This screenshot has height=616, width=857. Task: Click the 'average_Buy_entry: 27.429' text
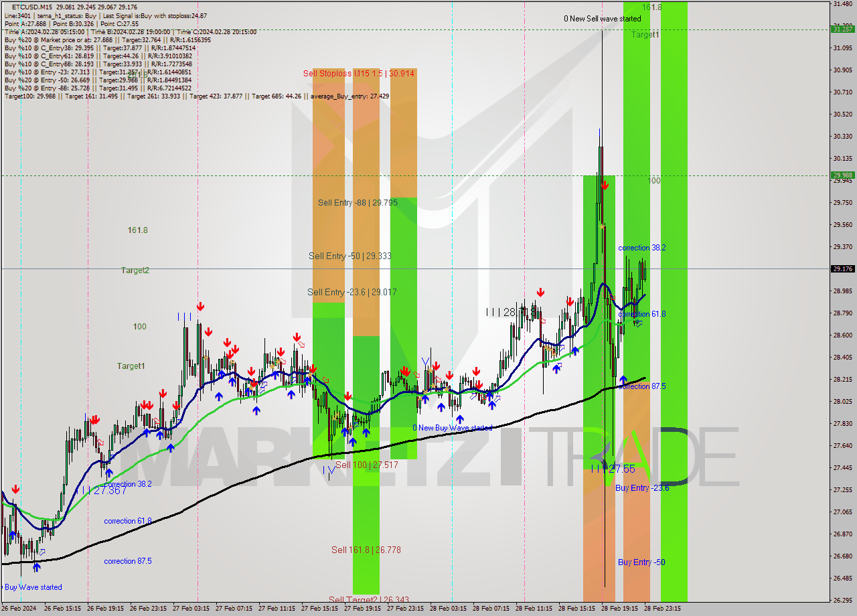point(349,96)
